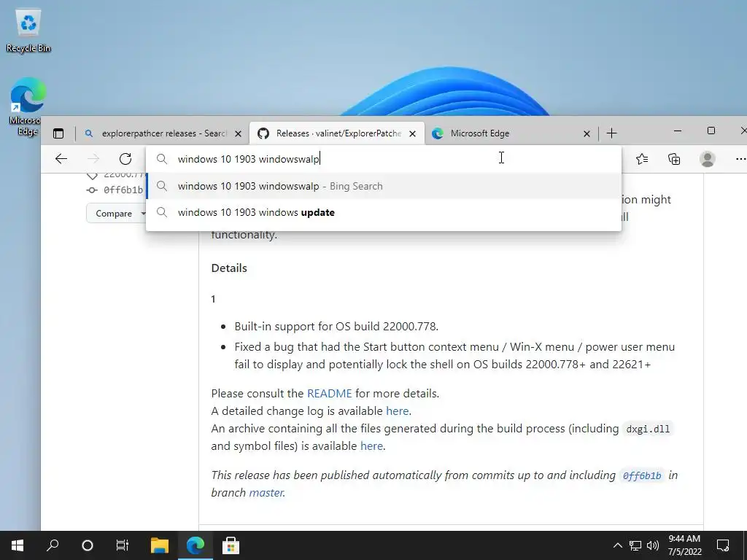Open the detailed change log here link
This screenshot has height=560, width=747.
[398, 411]
